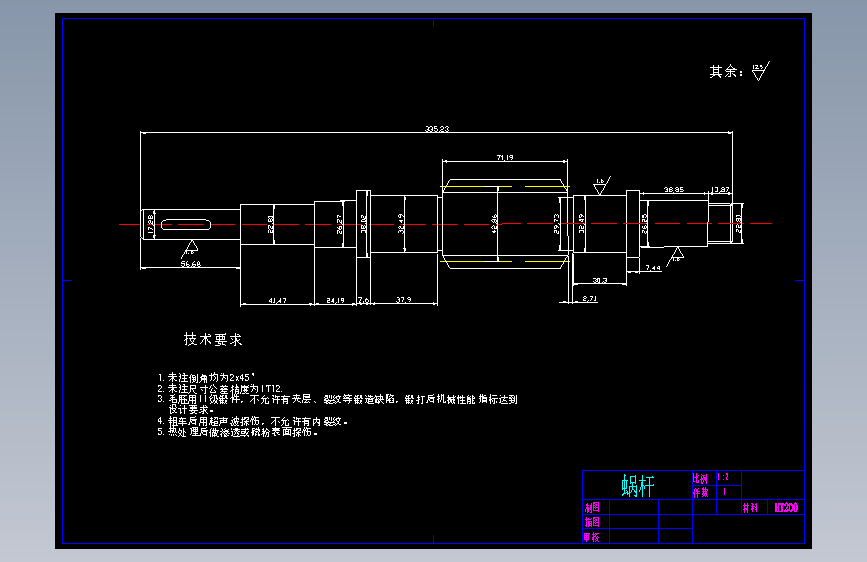The image size is (867, 562).
Task: Select the 13.97 dimension near shaft end
Action: (720, 189)
